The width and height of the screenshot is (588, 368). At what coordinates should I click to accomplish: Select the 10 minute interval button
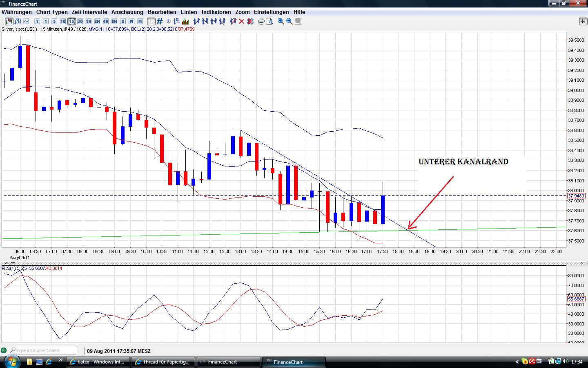click(x=63, y=21)
